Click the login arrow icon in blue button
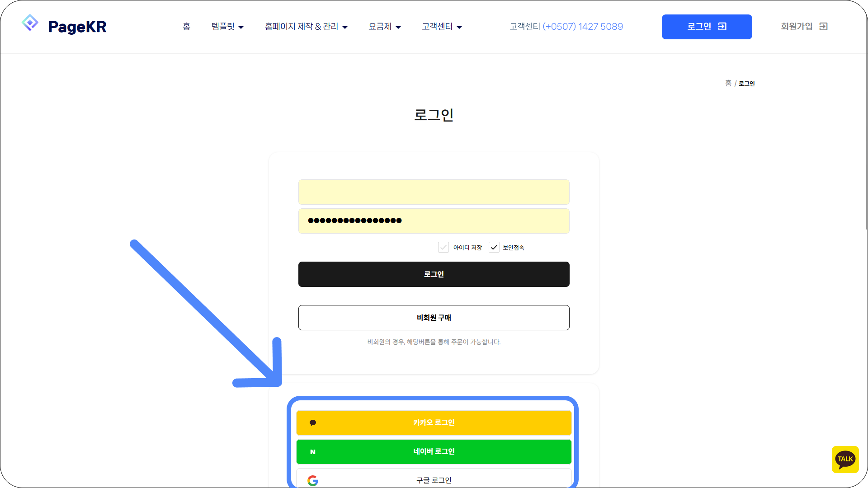 coord(722,27)
